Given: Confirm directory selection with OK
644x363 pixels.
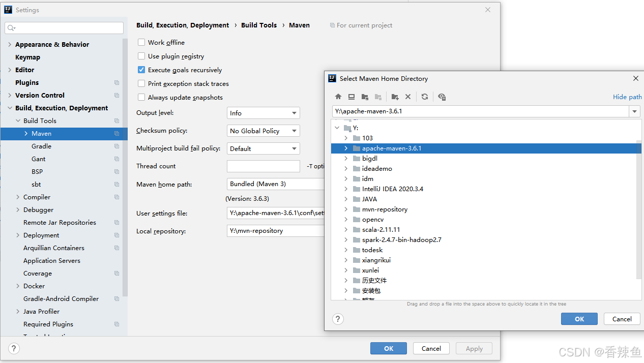Looking at the screenshot, I should pos(579,319).
